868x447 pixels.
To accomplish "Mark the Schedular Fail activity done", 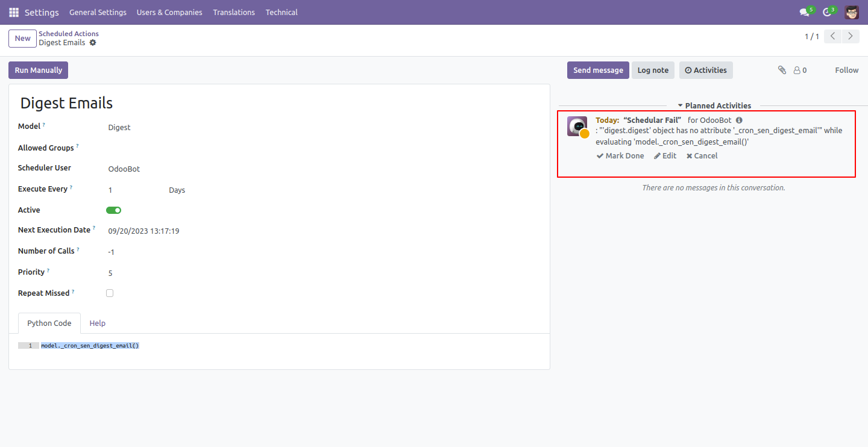I will coord(620,155).
